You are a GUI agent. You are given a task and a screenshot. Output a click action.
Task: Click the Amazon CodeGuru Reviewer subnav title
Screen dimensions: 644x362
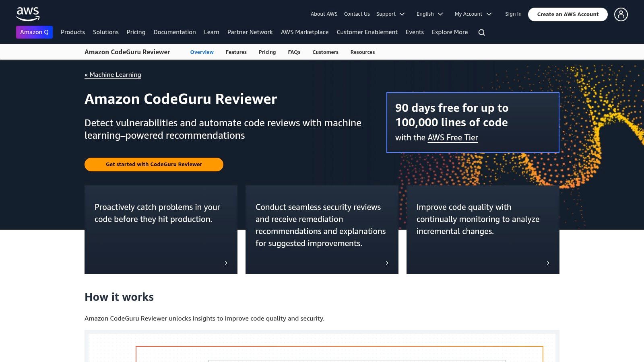127,52
